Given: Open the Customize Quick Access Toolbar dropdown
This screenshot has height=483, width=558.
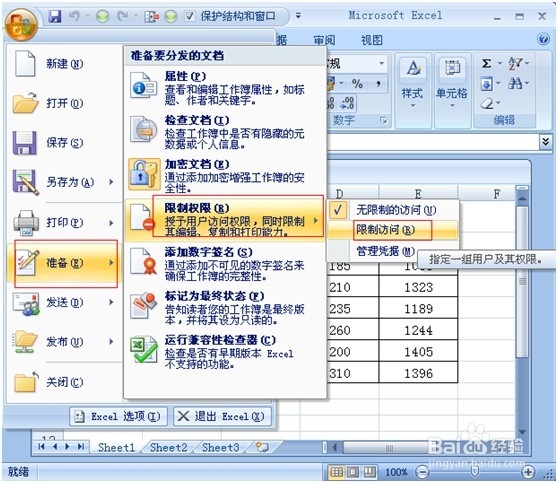Looking at the screenshot, I should pos(298,16).
